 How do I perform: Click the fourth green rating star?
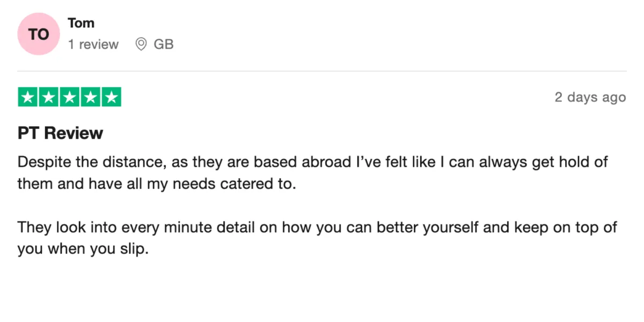point(90,97)
